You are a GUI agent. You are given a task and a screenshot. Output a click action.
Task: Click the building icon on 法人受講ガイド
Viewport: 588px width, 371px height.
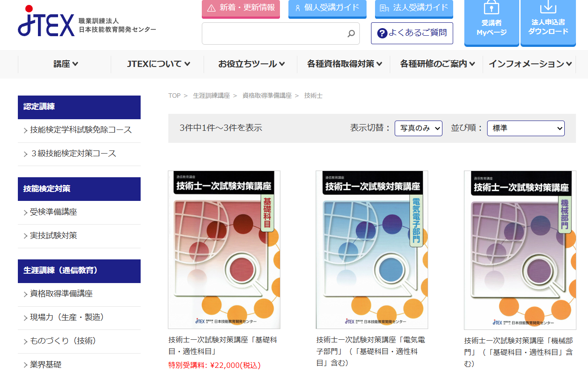pyautogui.click(x=384, y=8)
